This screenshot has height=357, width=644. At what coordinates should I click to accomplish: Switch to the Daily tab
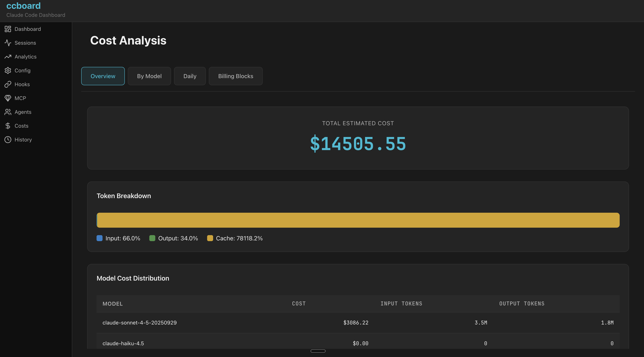190,76
